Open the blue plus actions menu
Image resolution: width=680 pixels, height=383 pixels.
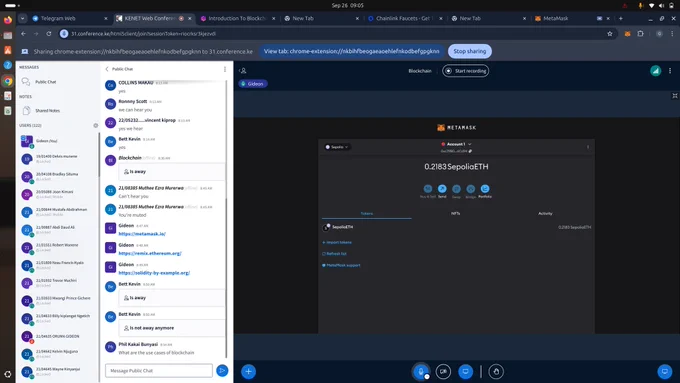[x=248, y=372]
